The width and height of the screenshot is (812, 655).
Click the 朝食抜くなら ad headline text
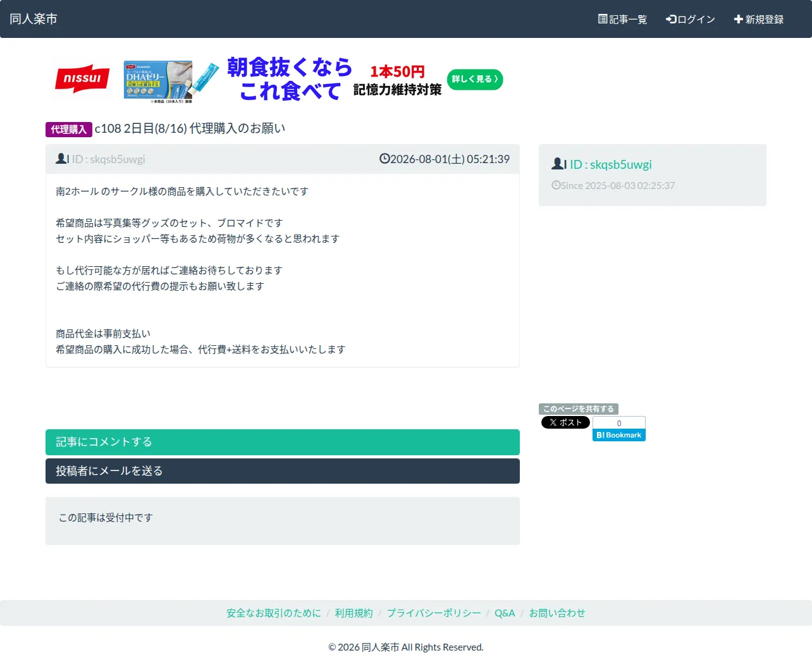pyautogui.click(x=290, y=66)
